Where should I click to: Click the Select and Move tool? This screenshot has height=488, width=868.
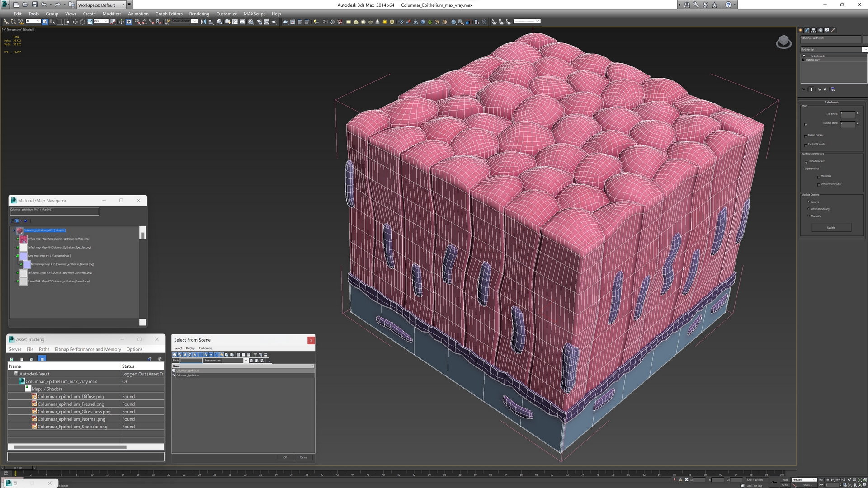pyautogui.click(x=75, y=22)
